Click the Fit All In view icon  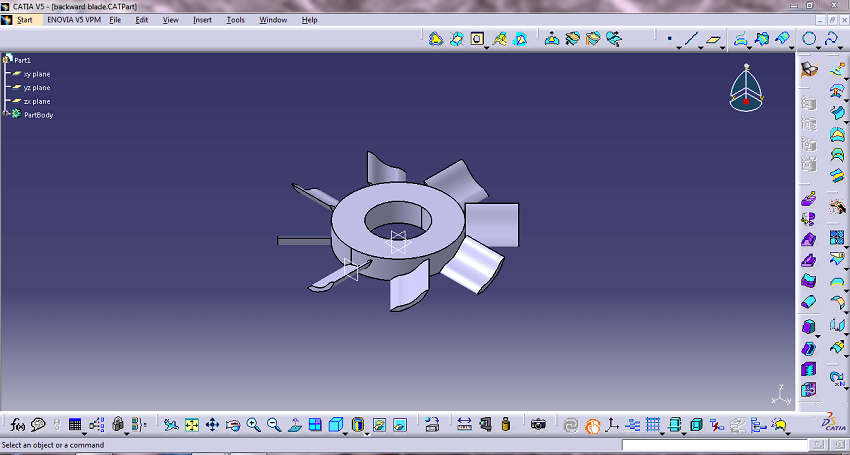(192, 425)
